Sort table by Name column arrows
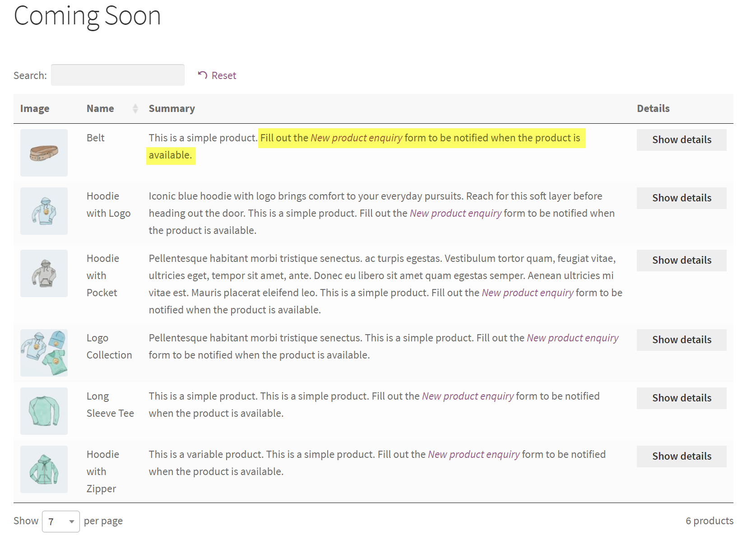Screen dimensions: 756x550 [135, 108]
